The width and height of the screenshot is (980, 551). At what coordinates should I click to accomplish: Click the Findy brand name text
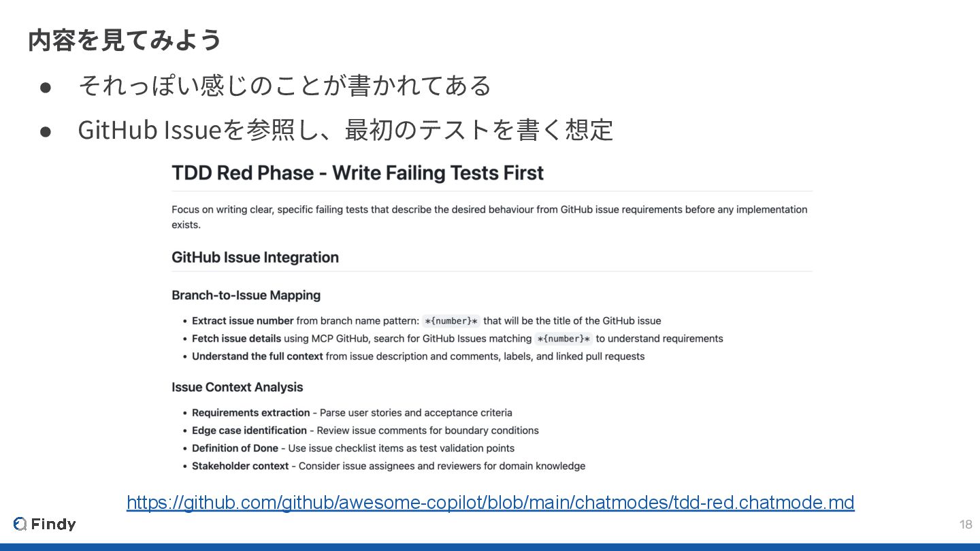tap(53, 524)
